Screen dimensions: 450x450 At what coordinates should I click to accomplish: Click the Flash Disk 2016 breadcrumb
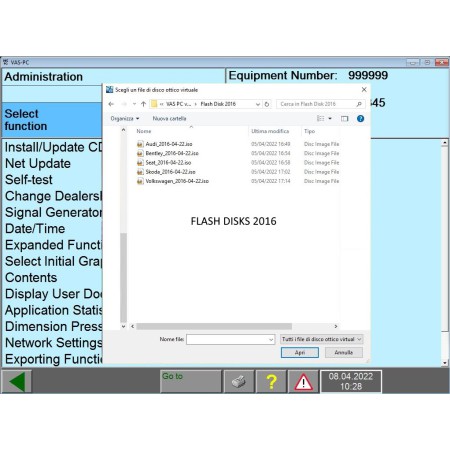click(x=218, y=104)
